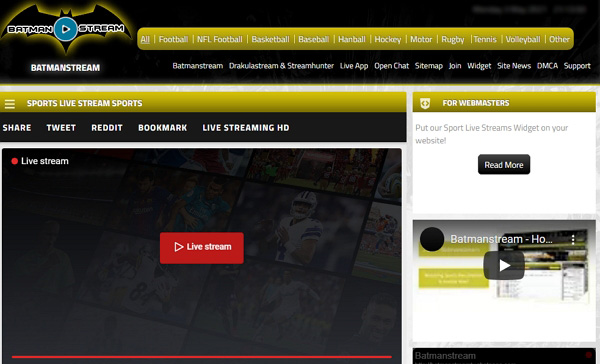Click the TWEET button

(61, 128)
